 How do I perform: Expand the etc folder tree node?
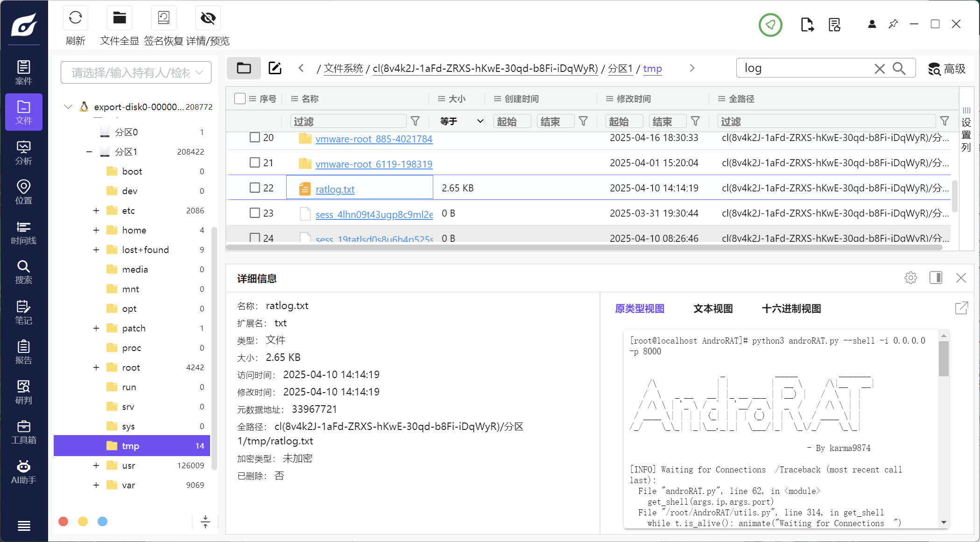96,211
